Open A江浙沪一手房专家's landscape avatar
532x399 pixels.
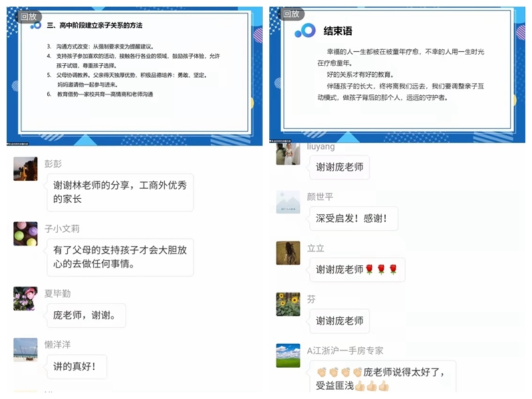pos(288,355)
